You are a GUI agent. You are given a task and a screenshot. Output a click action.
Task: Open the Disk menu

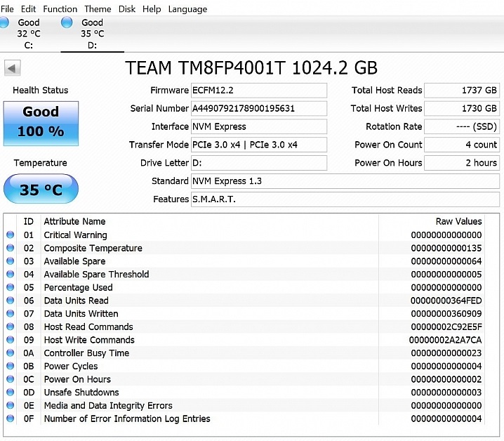click(127, 9)
